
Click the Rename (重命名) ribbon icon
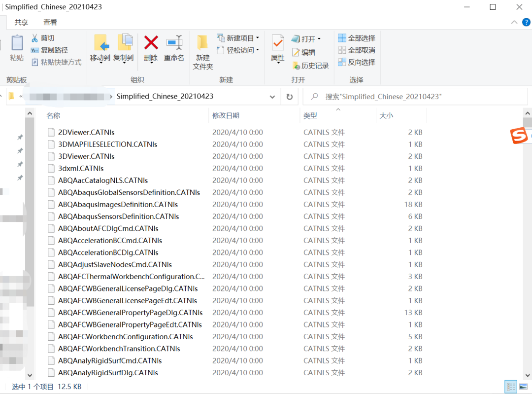(174, 43)
